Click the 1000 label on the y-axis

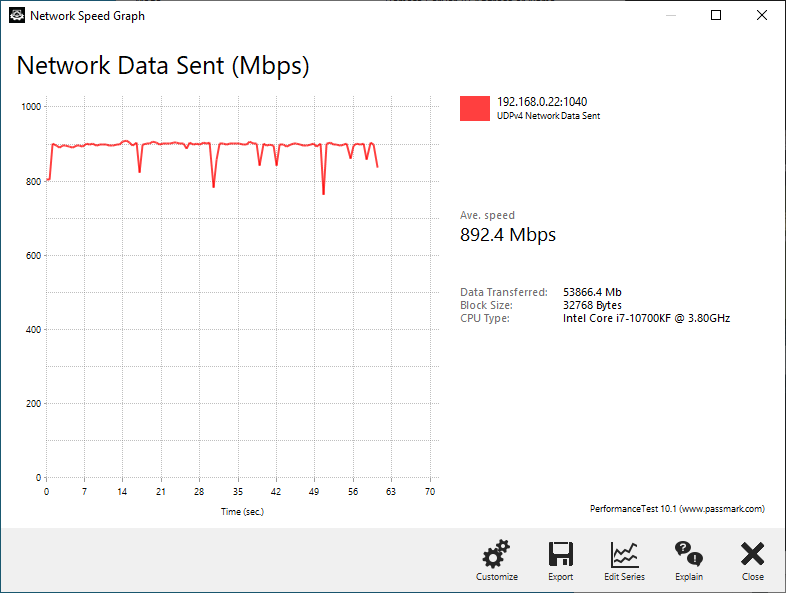[31, 107]
